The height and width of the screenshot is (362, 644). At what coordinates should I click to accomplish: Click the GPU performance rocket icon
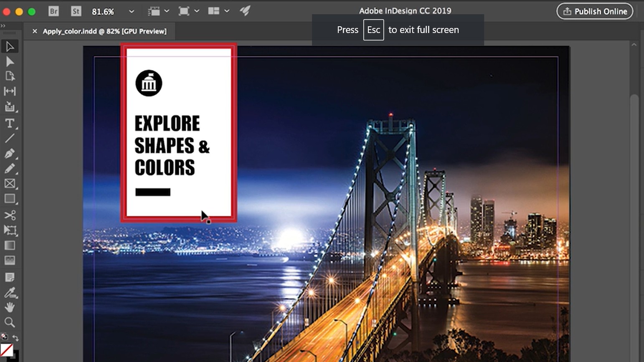pyautogui.click(x=246, y=11)
